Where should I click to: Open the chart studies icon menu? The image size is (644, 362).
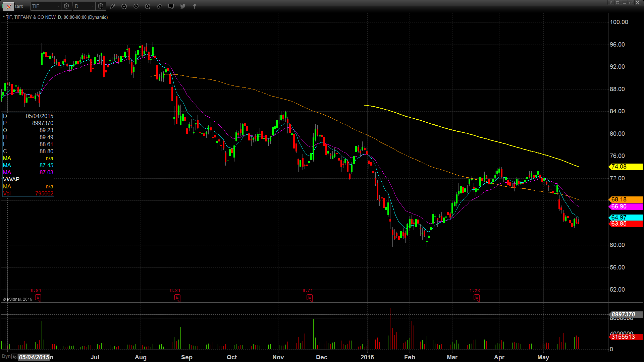pos(124,6)
